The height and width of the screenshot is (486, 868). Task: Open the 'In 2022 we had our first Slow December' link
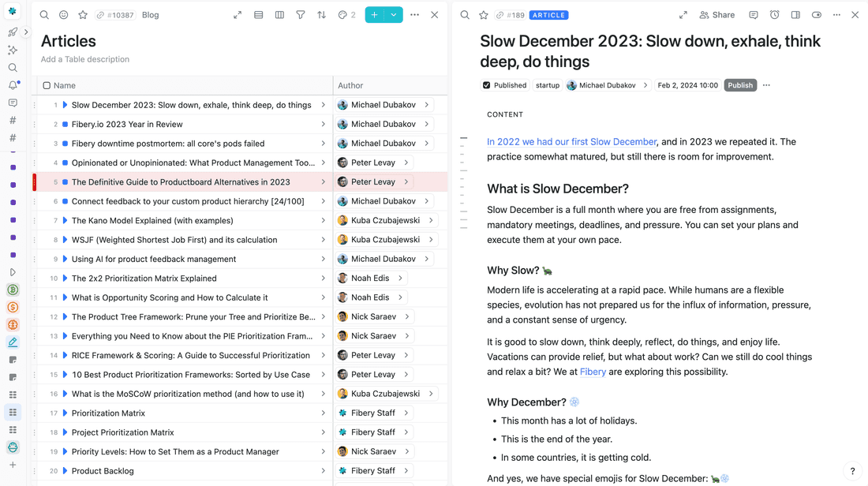tap(571, 142)
